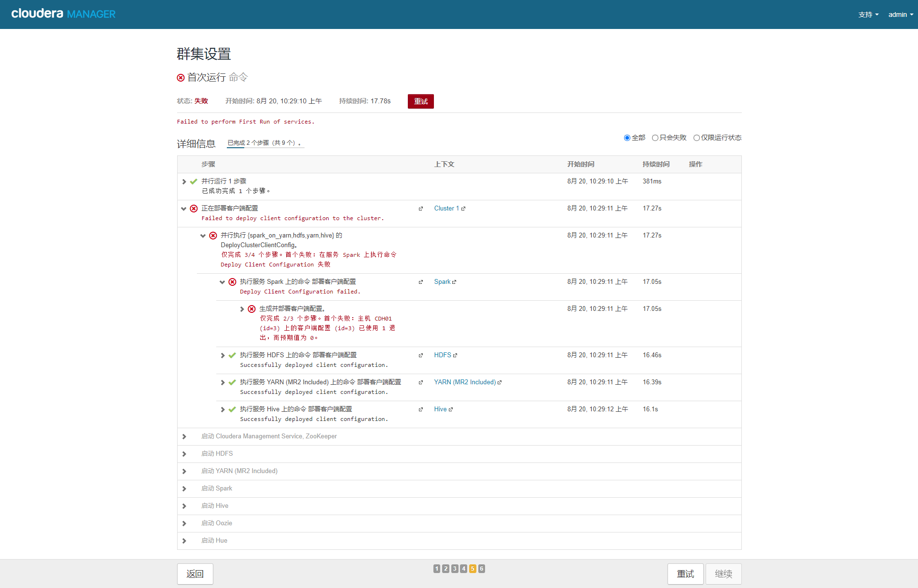Expand the 生成并部署客户端配置 step
The height and width of the screenshot is (588, 918).
tap(242, 309)
